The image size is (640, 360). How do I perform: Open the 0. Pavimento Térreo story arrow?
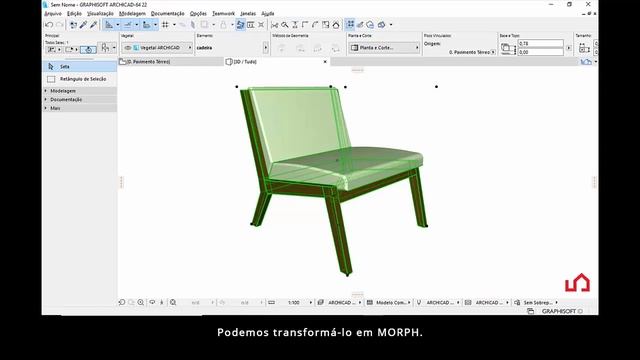493,52
